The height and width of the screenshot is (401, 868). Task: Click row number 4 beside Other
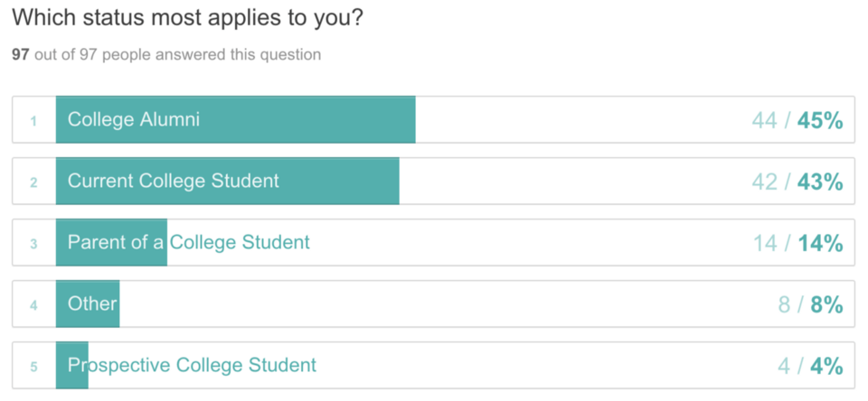tap(33, 304)
